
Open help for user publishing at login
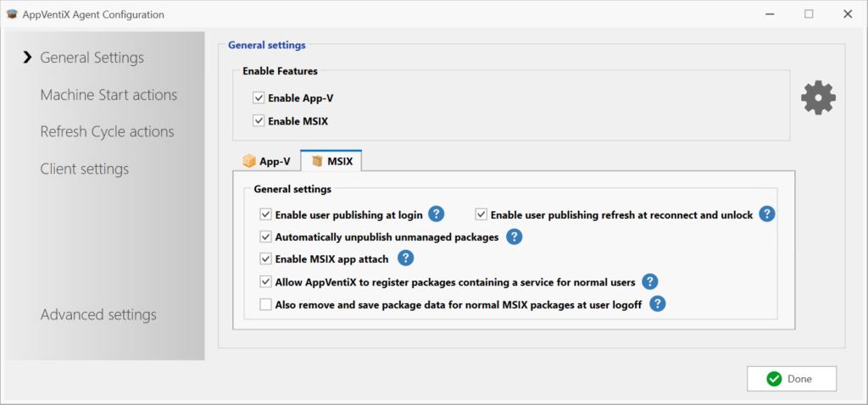pos(437,214)
